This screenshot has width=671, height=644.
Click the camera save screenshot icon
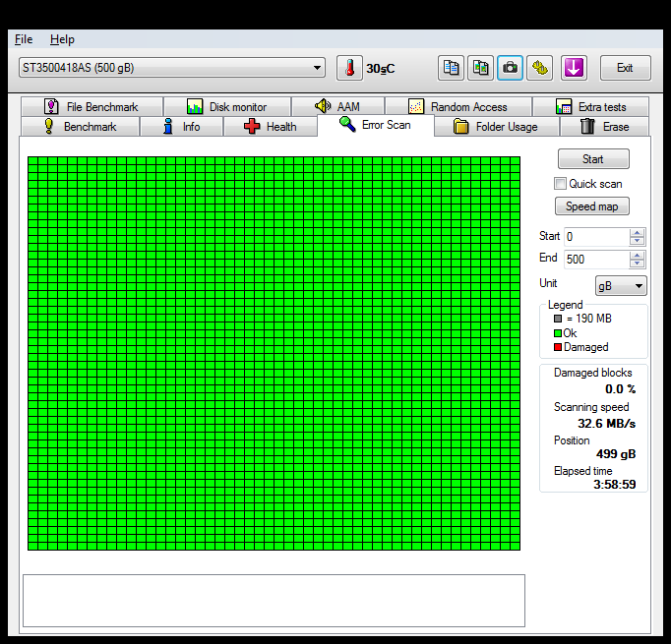pyautogui.click(x=510, y=68)
